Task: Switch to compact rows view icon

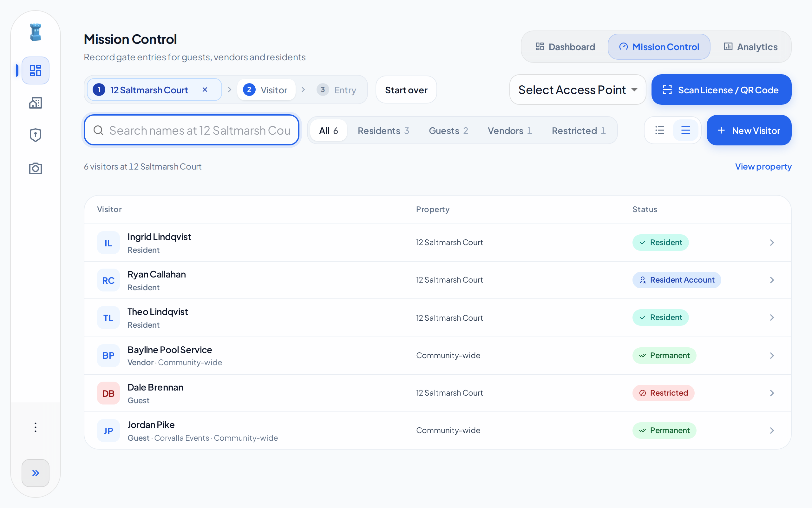Action: coord(685,130)
